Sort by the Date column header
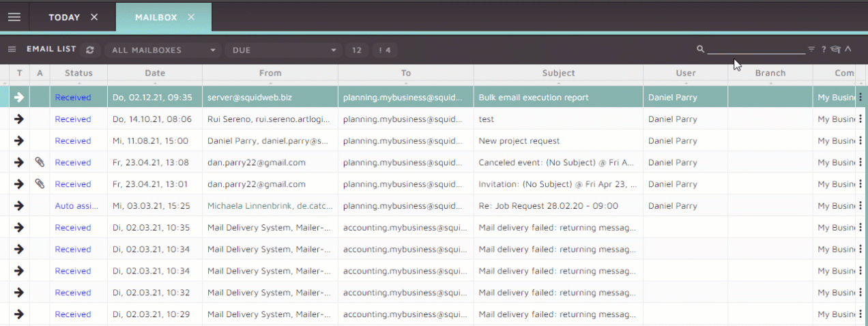The width and height of the screenshot is (868, 326). [x=155, y=73]
